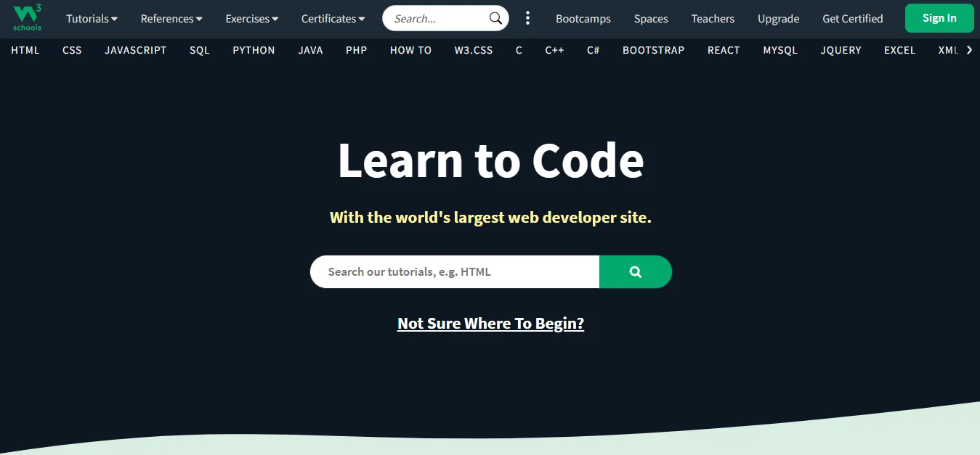
Task: Select the BOOTSTRAP tab
Action: 652,50
